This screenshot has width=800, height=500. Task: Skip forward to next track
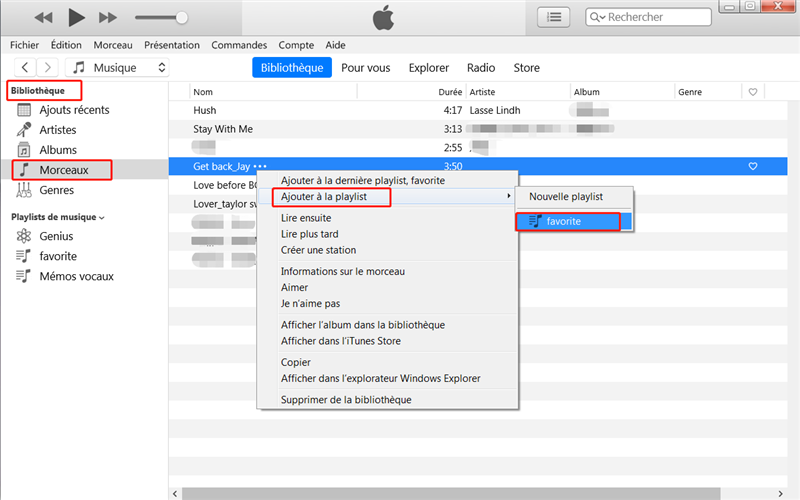[108, 18]
